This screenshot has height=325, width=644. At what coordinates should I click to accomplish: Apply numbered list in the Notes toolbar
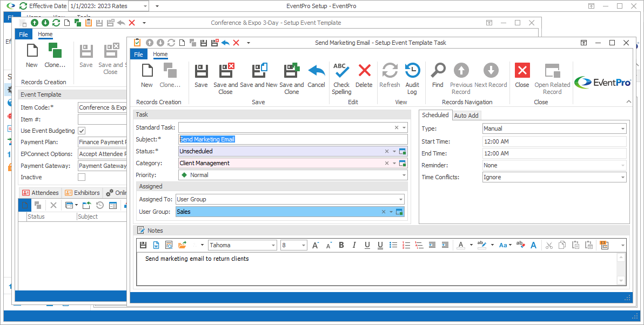[406, 245]
